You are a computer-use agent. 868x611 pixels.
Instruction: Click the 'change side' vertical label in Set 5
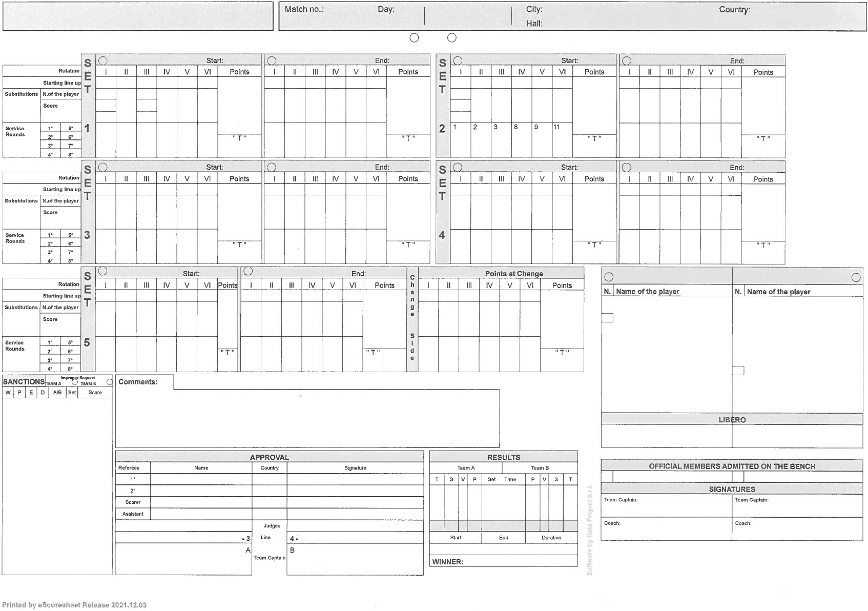tap(412, 318)
